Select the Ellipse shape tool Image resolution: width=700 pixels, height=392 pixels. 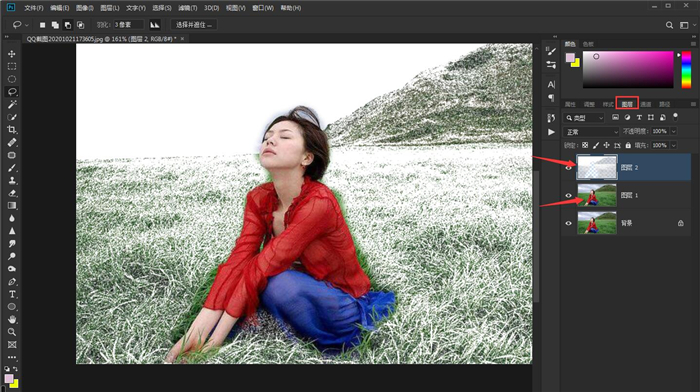point(12,307)
